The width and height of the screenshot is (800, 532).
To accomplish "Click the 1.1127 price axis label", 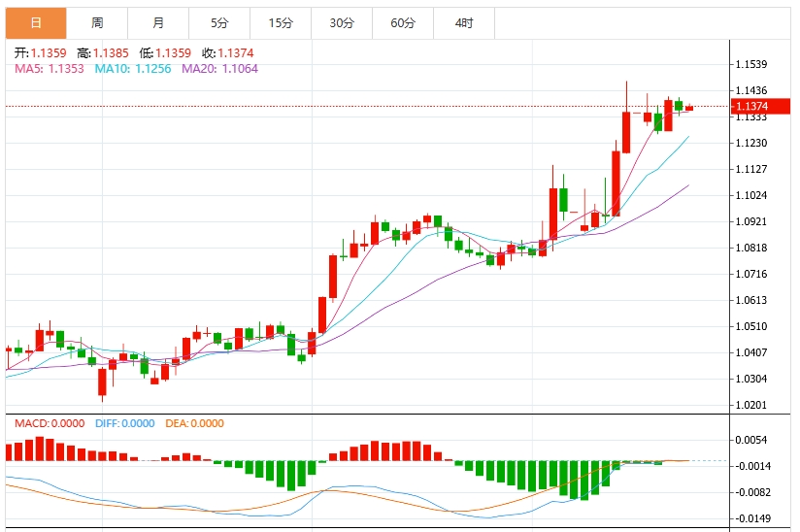I will (751, 169).
